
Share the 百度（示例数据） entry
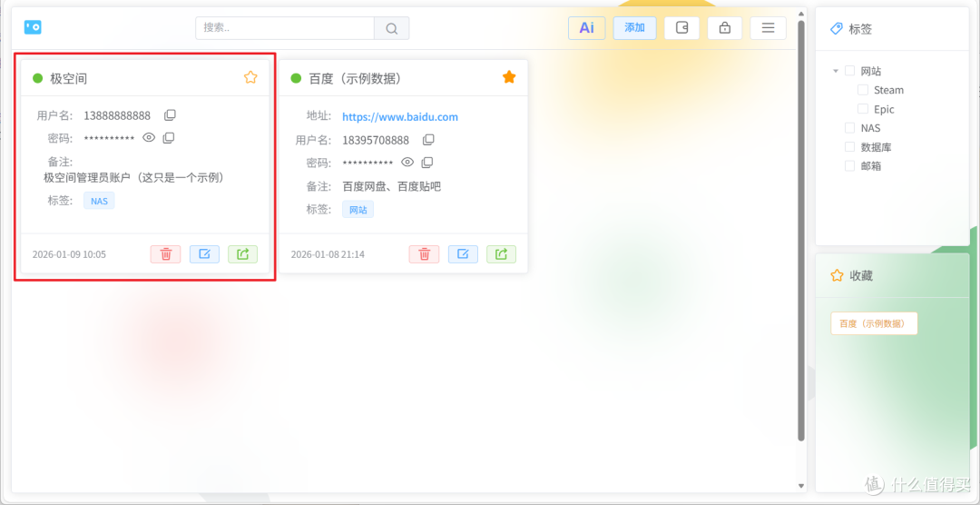[502, 254]
